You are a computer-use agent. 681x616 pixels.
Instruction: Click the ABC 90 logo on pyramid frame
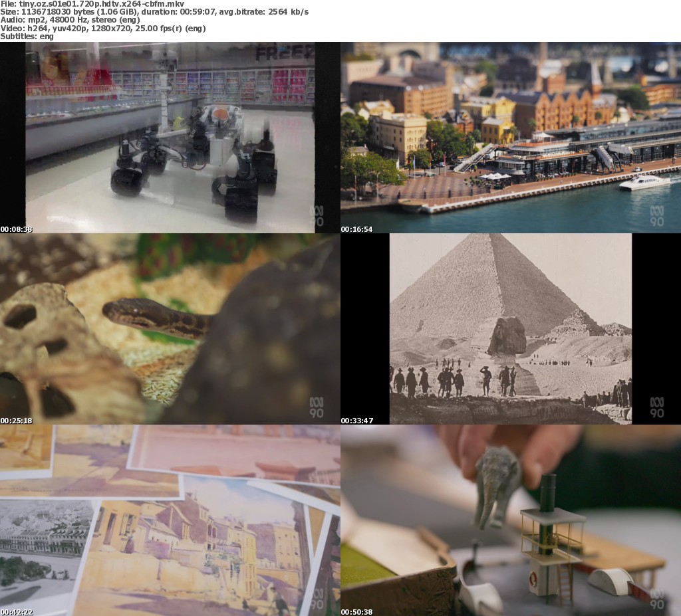coord(656,407)
